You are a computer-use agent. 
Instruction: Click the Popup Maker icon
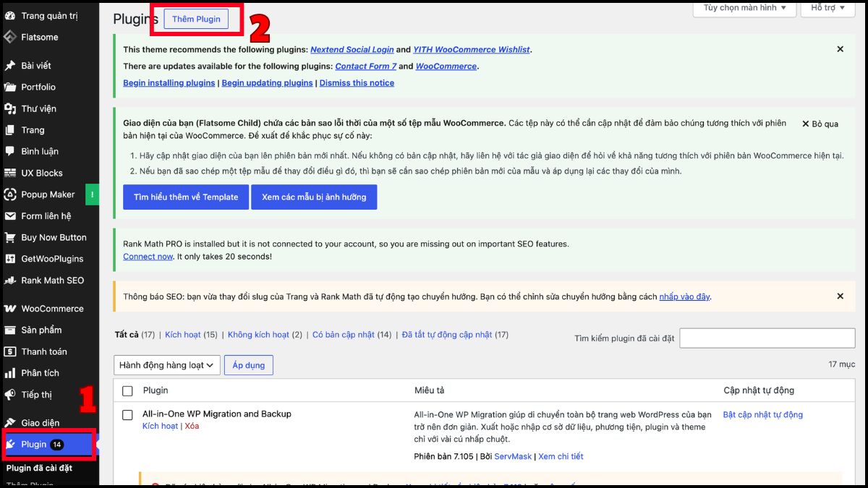point(10,194)
